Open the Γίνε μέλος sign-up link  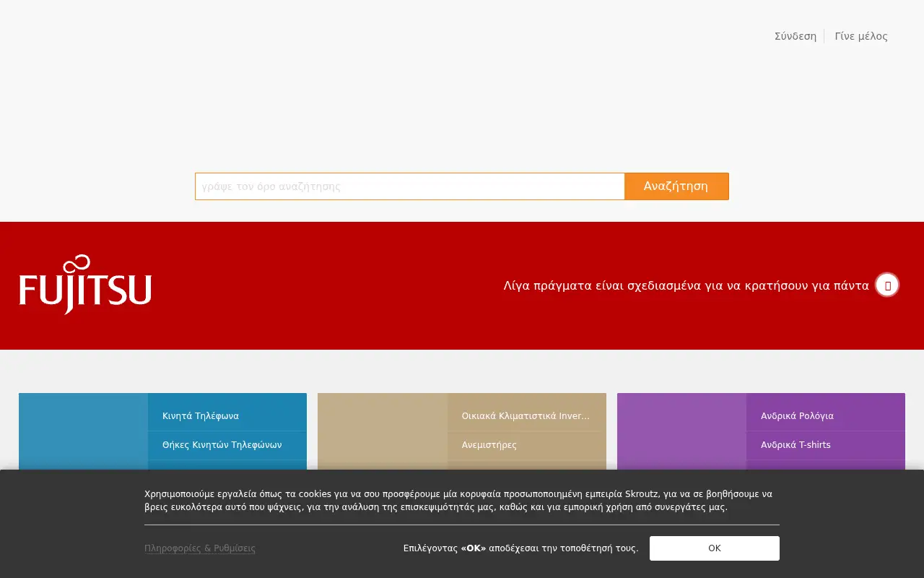click(x=861, y=36)
